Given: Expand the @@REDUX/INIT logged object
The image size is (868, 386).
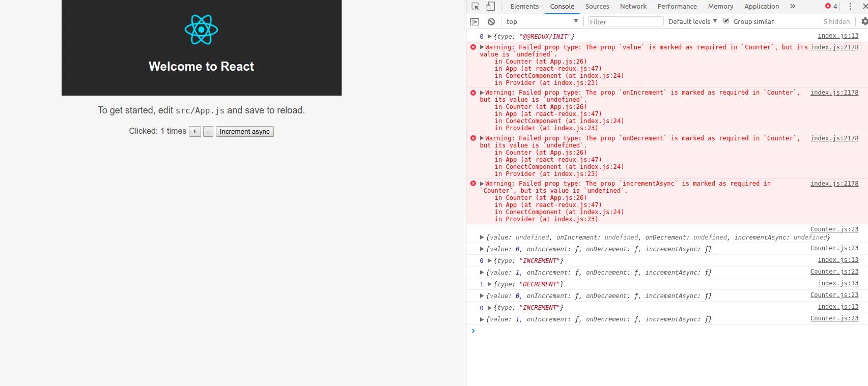Looking at the screenshot, I should (x=489, y=37).
